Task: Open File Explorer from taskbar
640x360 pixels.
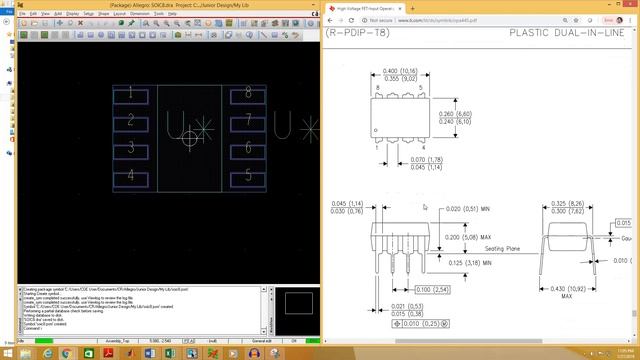Action: click(26, 353)
